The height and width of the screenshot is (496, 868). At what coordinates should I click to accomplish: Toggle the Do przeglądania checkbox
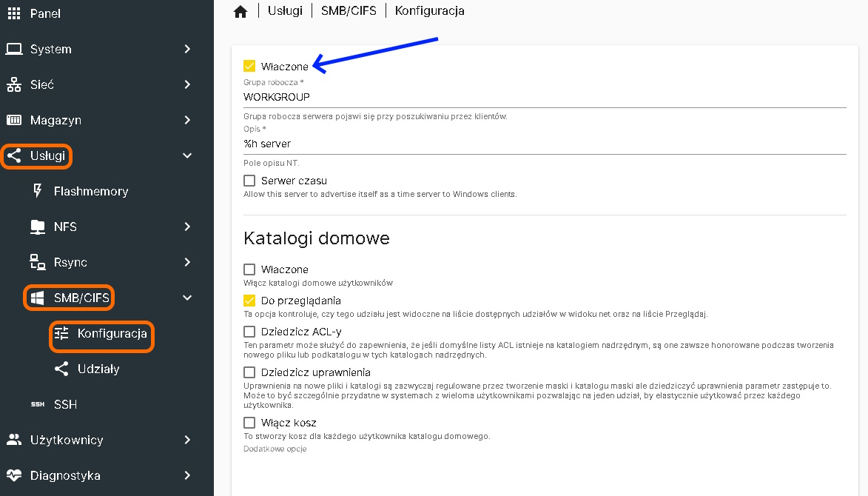(249, 301)
